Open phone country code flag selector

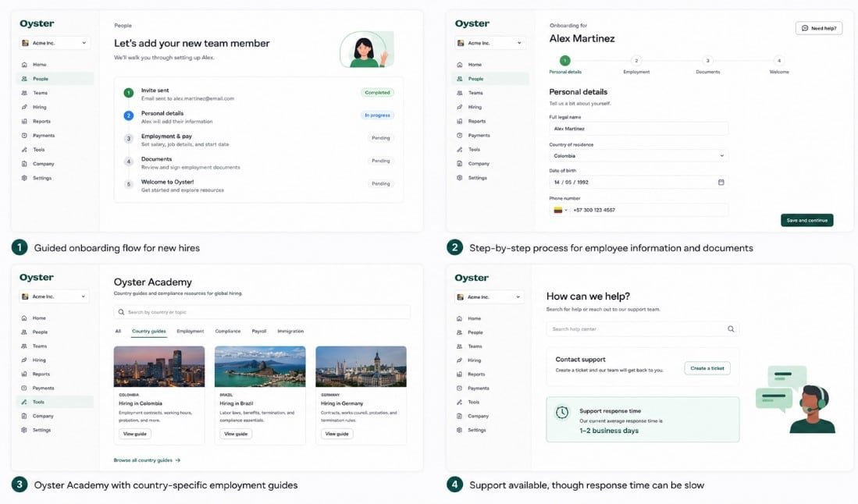[560, 210]
